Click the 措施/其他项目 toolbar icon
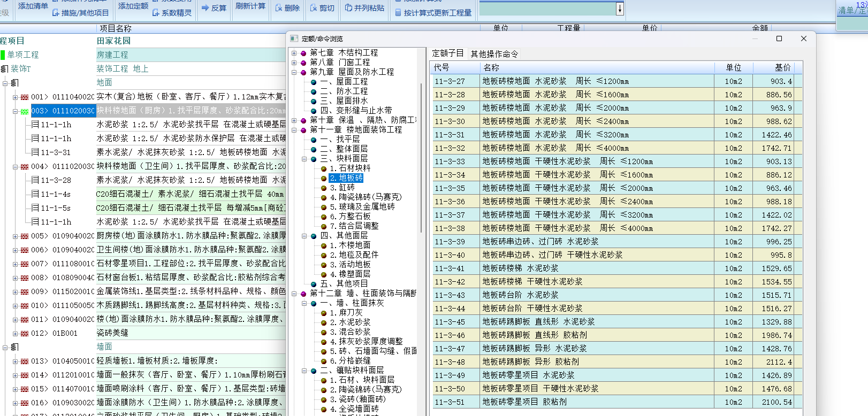 [56, 13]
